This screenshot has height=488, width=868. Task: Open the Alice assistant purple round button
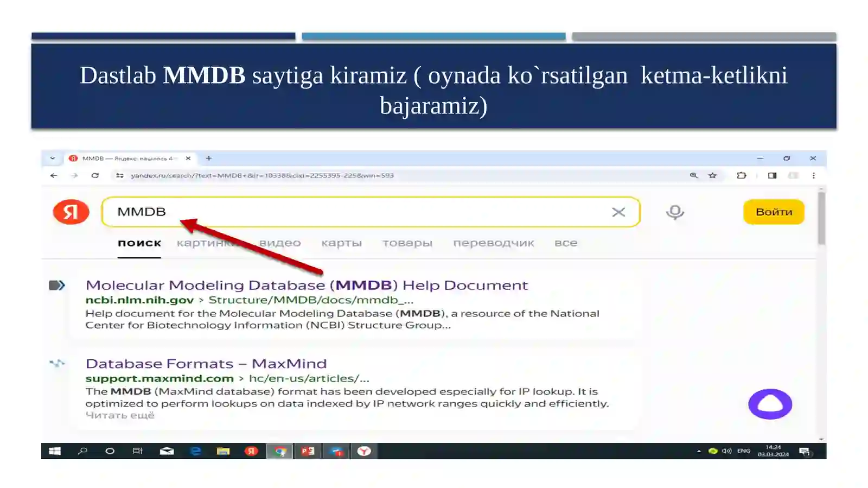click(x=770, y=404)
